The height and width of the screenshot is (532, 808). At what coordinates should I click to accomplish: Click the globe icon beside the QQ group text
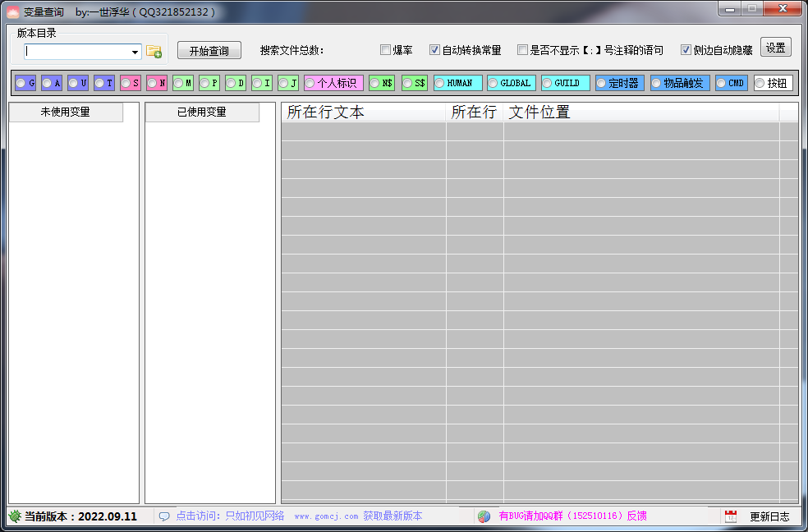tap(484, 516)
